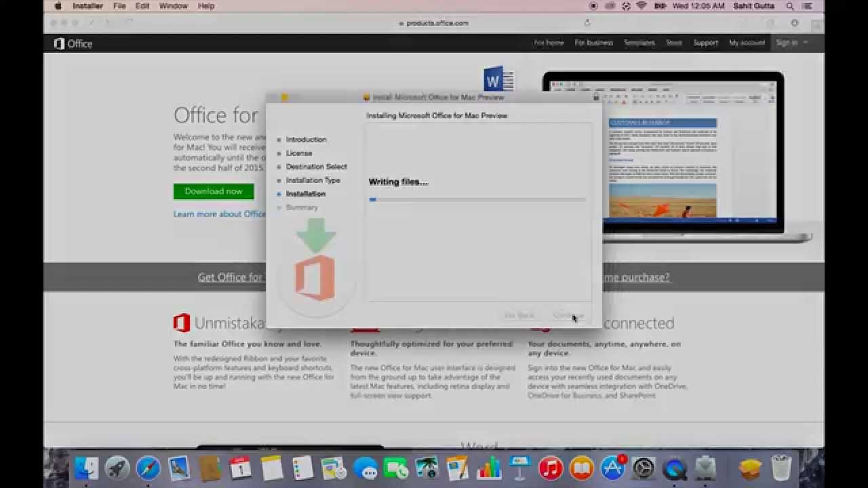Click the Installer drive icon in Dock

[x=705, y=468]
